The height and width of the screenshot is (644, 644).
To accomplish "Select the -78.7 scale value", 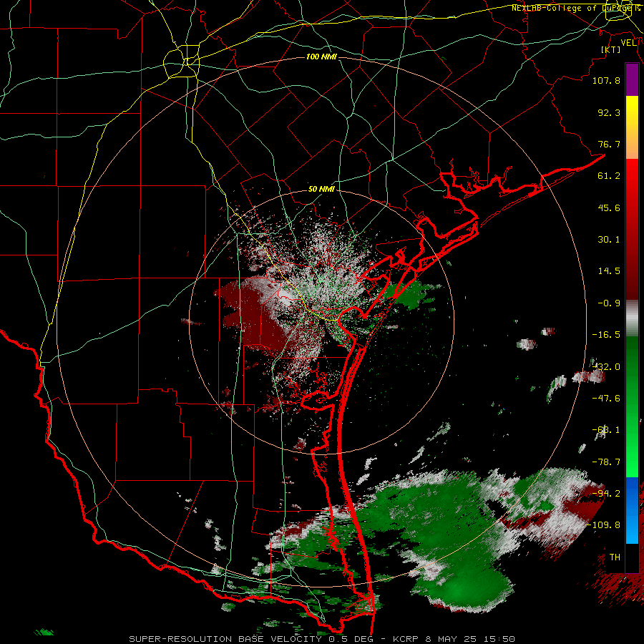I will point(606,462).
